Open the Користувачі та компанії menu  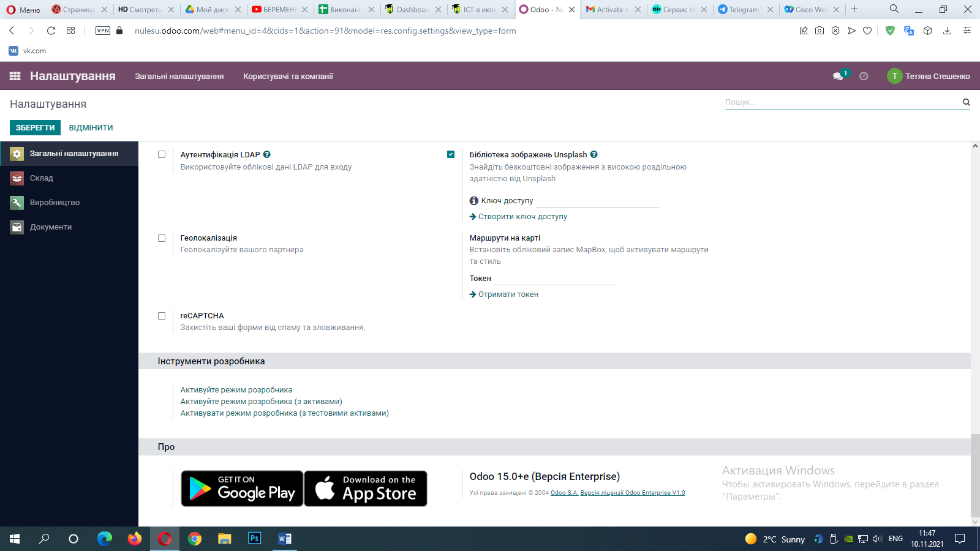click(288, 77)
